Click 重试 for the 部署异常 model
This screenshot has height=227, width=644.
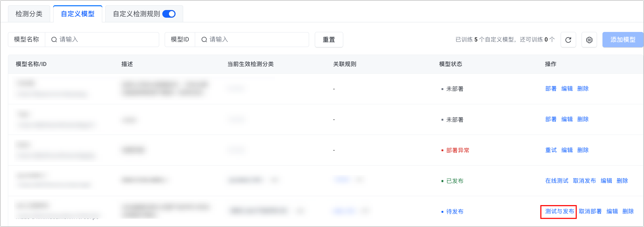point(551,150)
